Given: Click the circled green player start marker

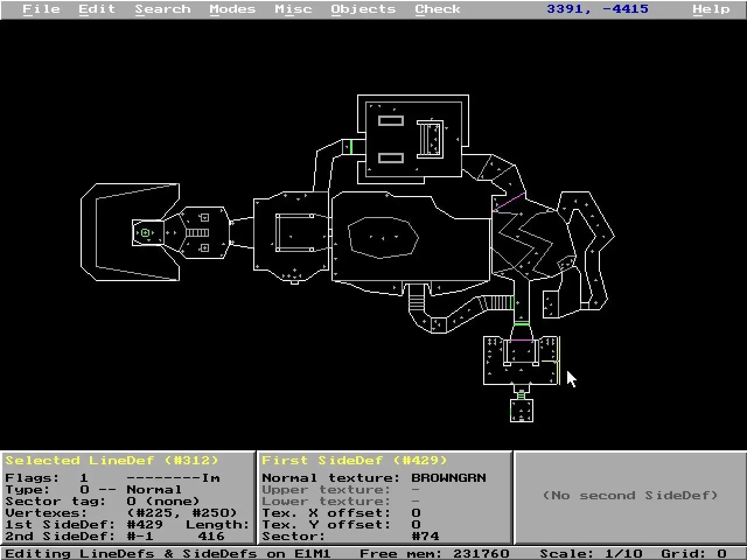Looking at the screenshot, I should pyautogui.click(x=145, y=233).
